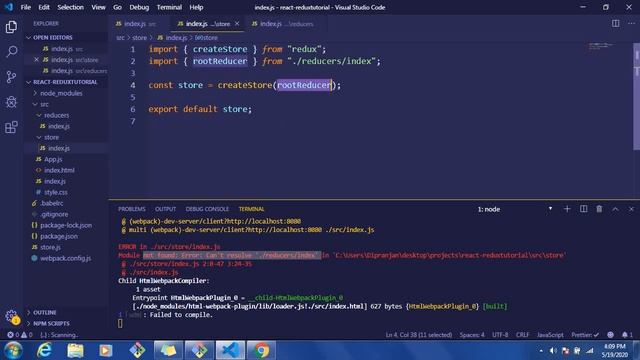This screenshot has height=360, width=640.
Task: Expand the NPM Scripts section
Action: [x=51, y=323]
